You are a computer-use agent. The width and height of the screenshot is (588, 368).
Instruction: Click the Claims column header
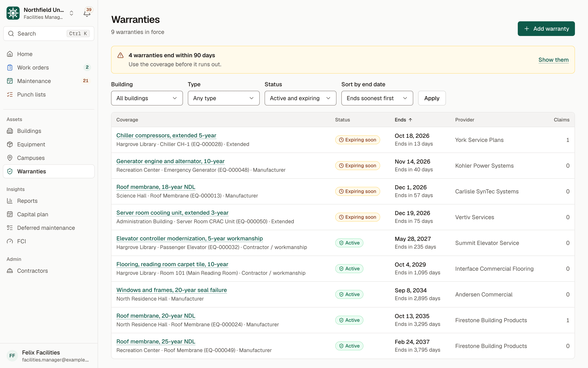561,120
